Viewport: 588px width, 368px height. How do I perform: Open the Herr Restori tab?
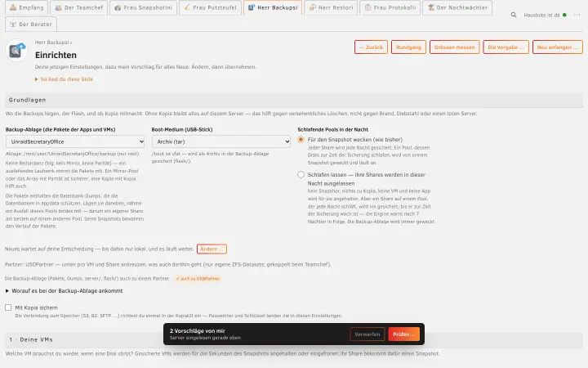coord(331,7)
